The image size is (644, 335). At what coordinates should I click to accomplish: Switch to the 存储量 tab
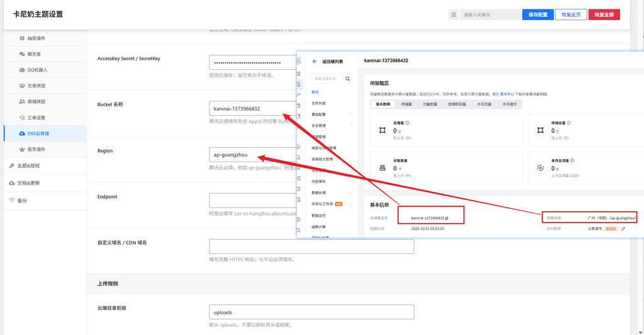(407, 104)
